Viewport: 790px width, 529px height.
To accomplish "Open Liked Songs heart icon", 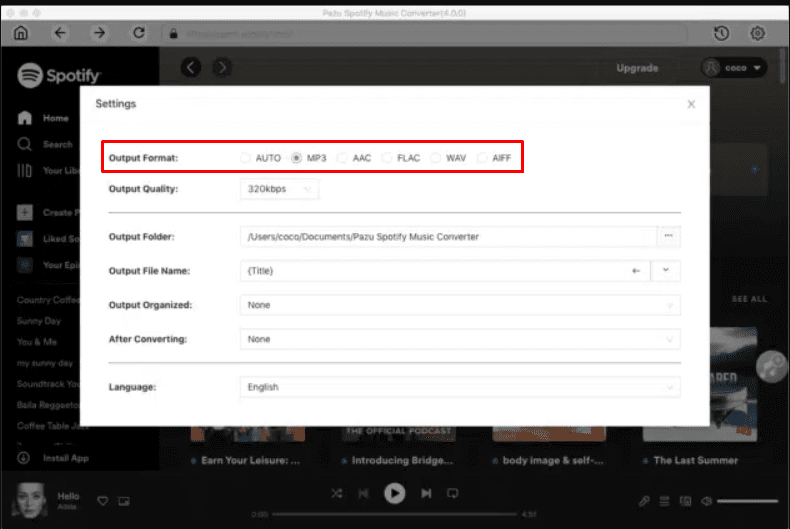I will [24, 239].
